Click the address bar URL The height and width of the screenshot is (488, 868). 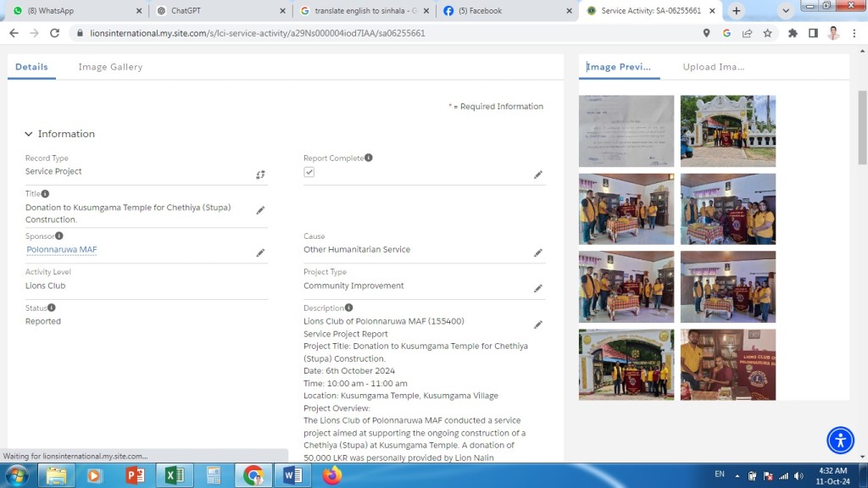(x=258, y=33)
